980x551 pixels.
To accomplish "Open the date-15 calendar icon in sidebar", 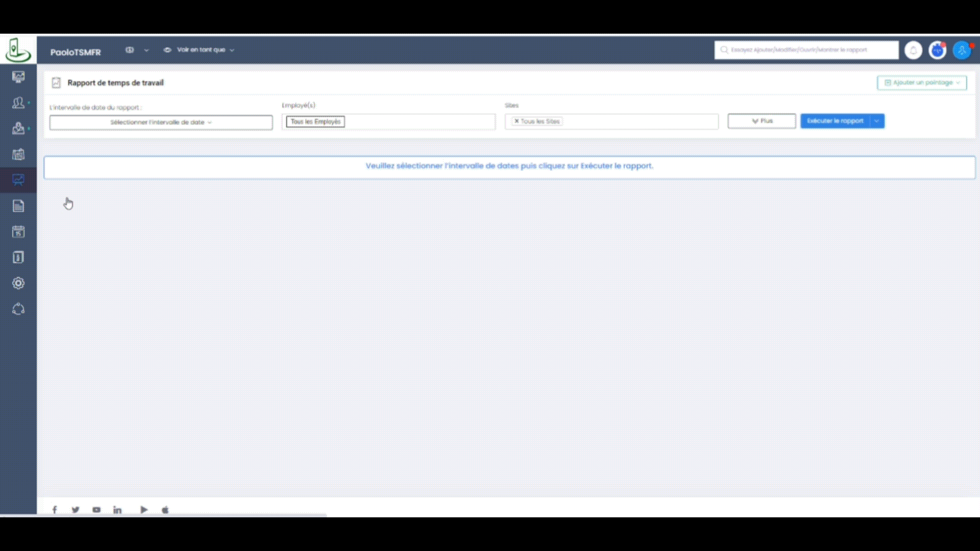I will click(18, 232).
